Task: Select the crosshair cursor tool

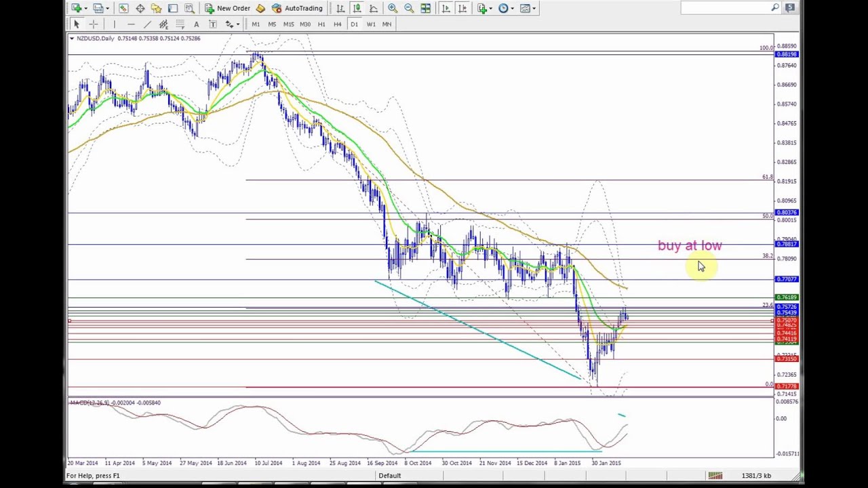Action: pos(94,24)
